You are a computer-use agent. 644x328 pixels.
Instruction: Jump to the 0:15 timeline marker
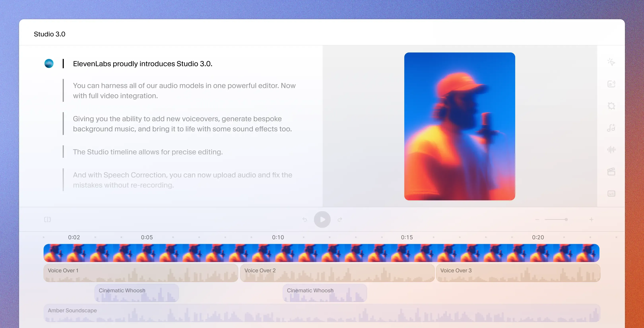[x=407, y=237]
